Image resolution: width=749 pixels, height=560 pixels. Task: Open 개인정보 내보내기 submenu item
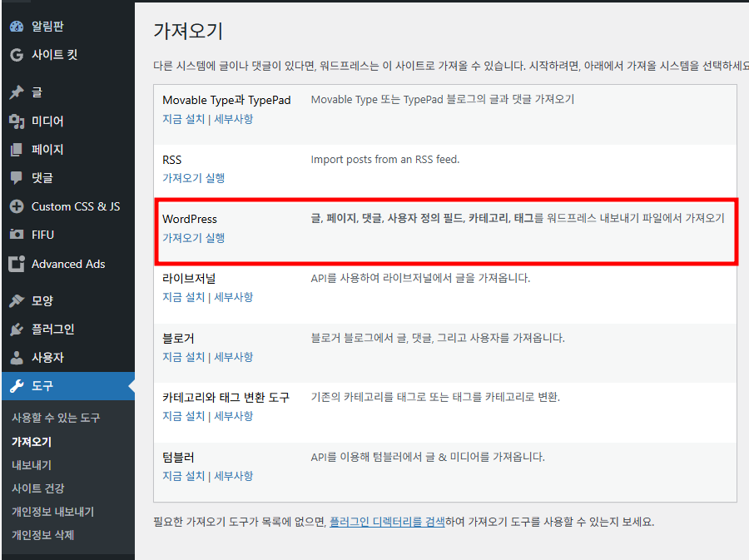[52, 512]
